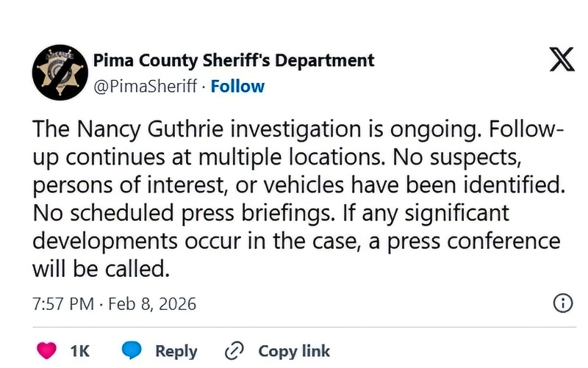This screenshot has width=588, height=368.
Task: Open the circled info icon
Action: pos(562,303)
